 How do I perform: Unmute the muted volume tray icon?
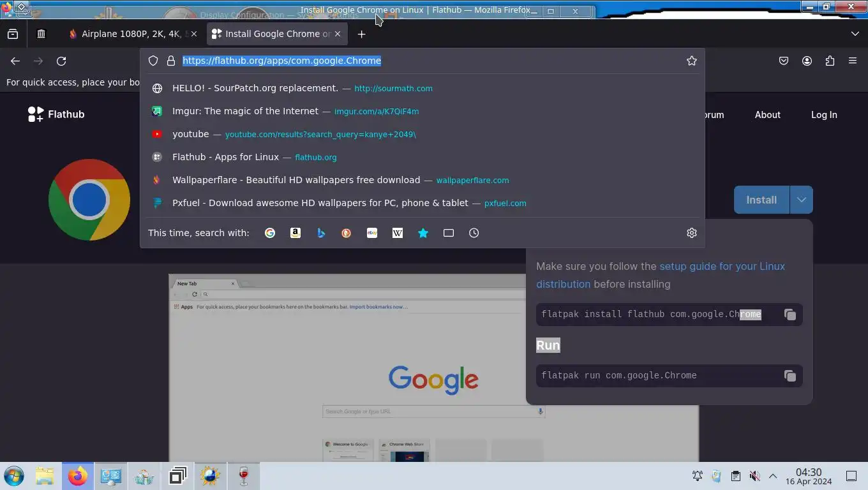tap(754, 476)
